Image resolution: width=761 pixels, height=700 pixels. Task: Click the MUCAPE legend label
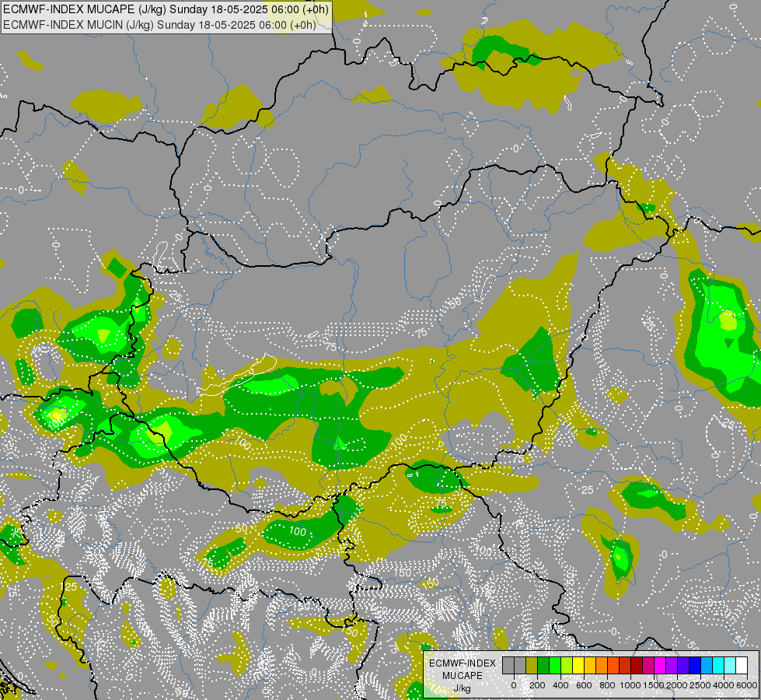[463, 676]
